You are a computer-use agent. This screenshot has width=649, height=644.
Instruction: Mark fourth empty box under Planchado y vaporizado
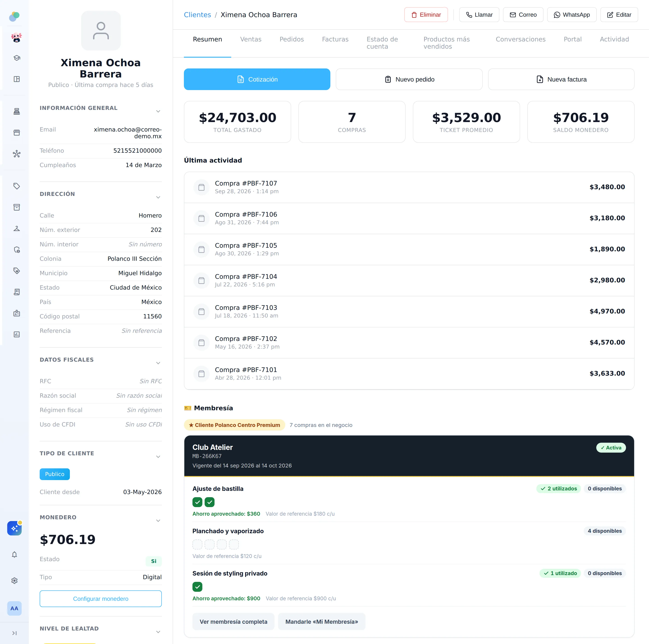[234, 545]
